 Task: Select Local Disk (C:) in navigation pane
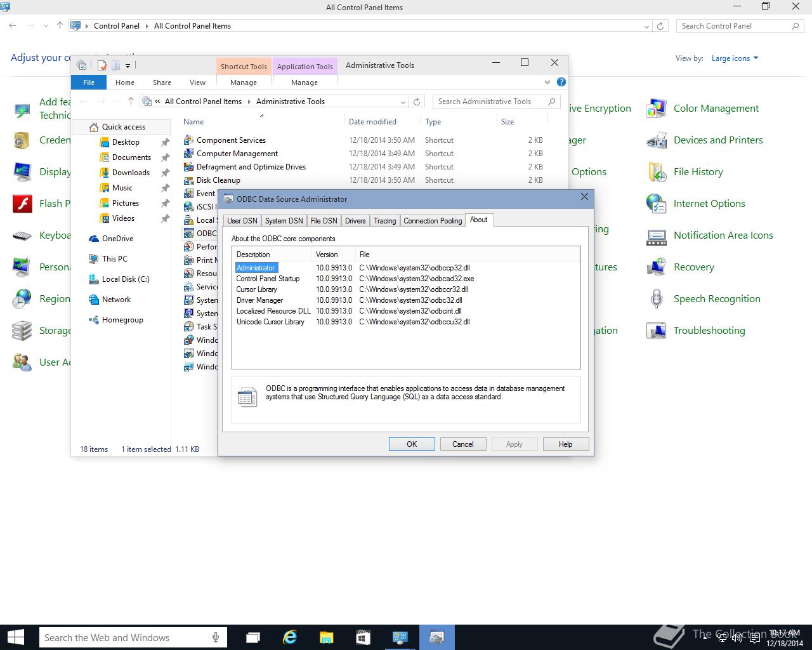pyautogui.click(x=126, y=279)
